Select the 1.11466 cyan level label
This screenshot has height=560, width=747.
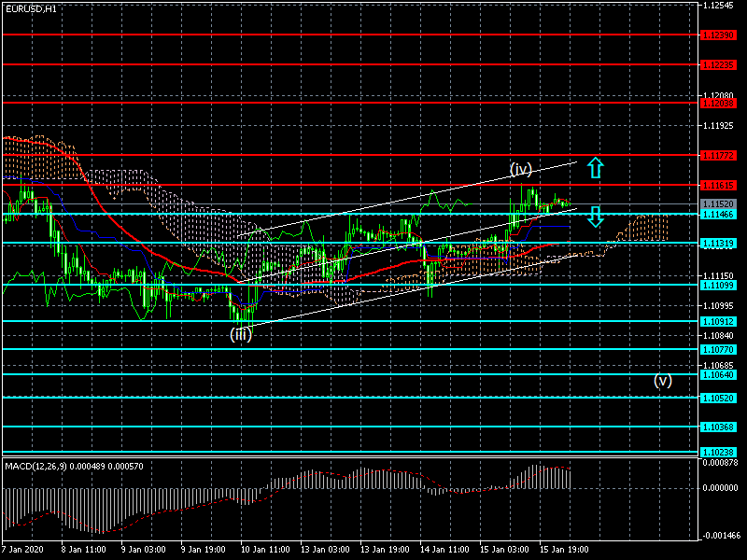718,215
